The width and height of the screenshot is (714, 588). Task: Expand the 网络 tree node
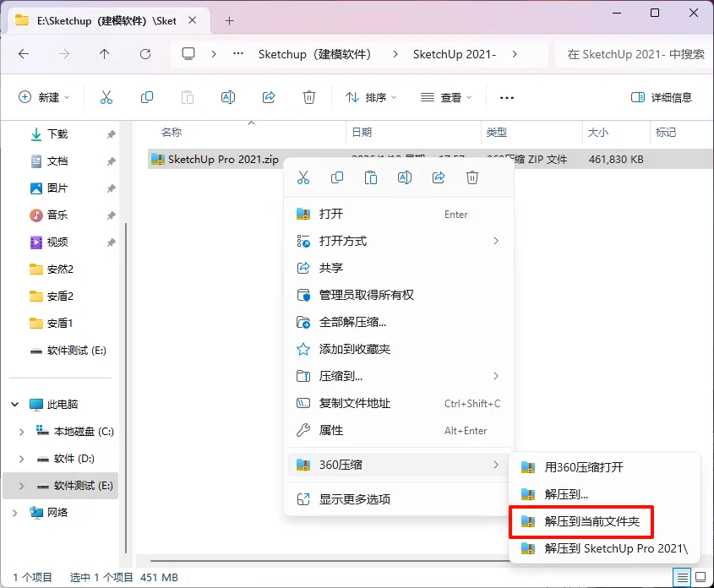(15, 513)
